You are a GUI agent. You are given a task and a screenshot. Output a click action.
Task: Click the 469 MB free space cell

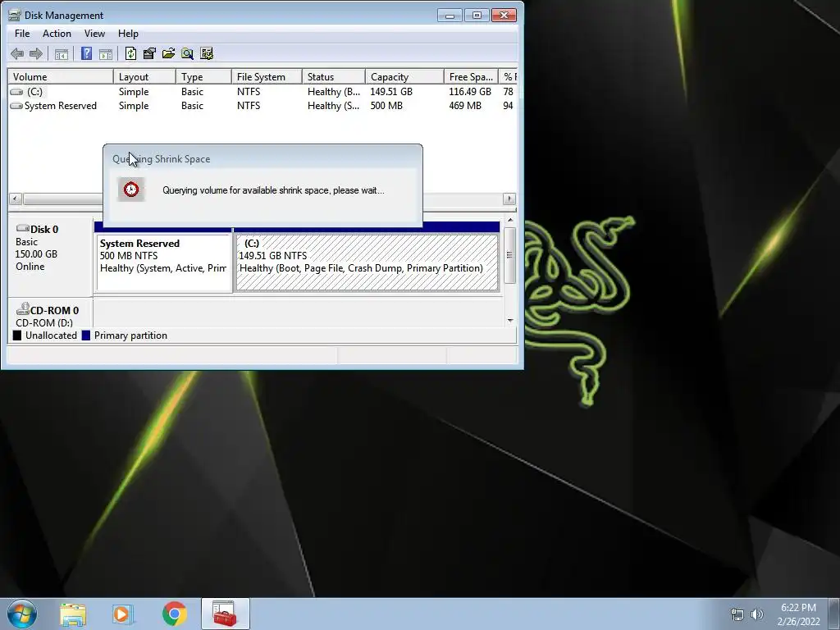(x=465, y=106)
